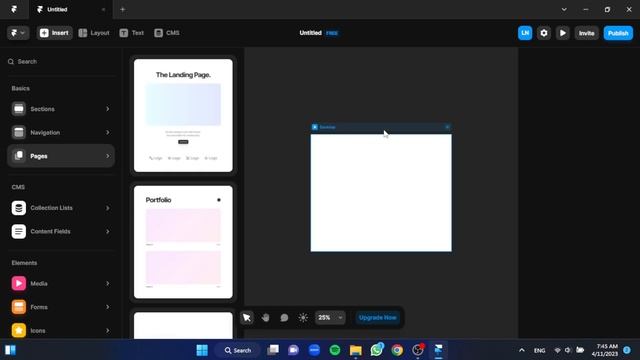Focus the Search field in insert panel

coord(61,62)
